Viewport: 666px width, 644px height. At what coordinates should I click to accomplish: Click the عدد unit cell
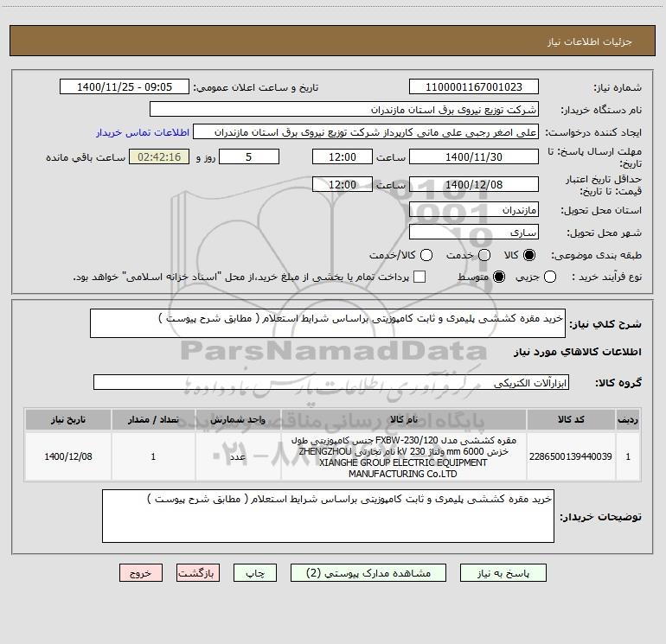238,456
